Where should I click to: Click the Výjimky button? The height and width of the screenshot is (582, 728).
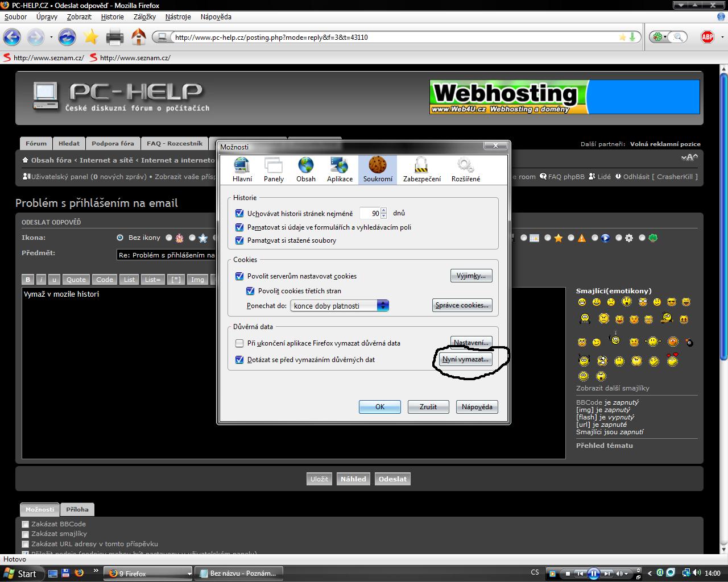tap(471, 276)
